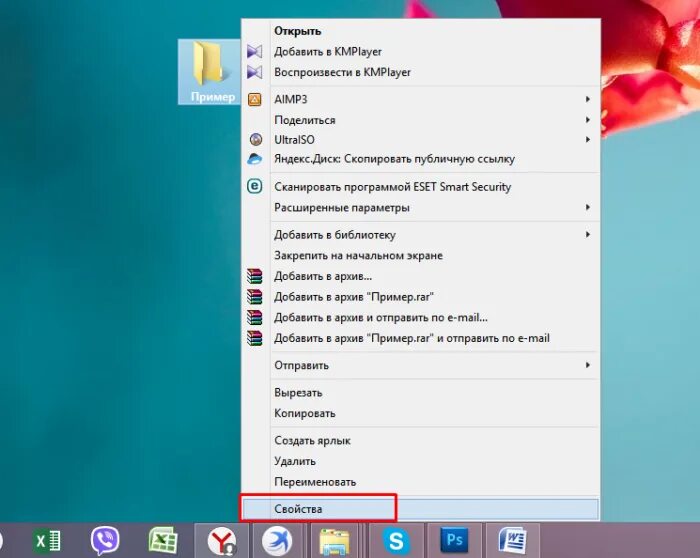700x558 pixels.
Task: Choose Переименовать in context menu
Action: click(421, 482)
